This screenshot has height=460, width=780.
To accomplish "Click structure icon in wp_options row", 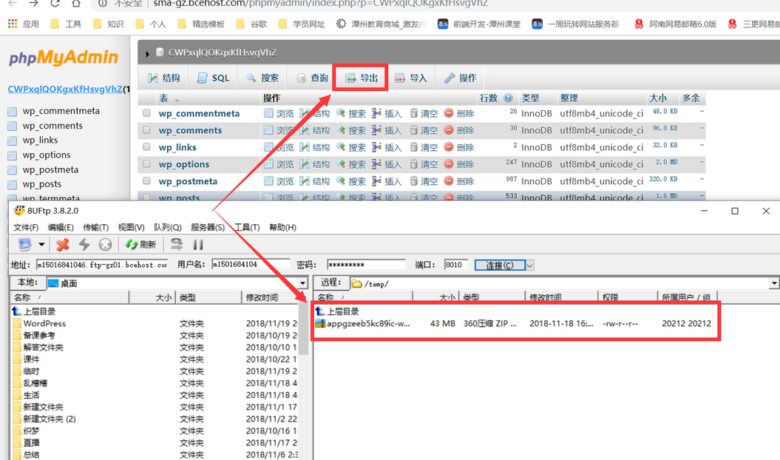I will (304, 164).
